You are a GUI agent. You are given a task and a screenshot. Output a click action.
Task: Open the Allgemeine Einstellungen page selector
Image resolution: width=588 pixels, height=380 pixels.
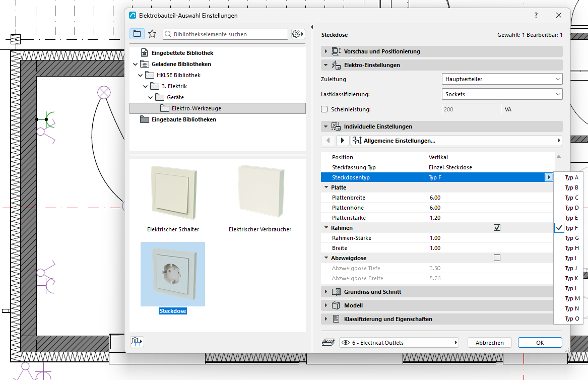coord(456,141)
